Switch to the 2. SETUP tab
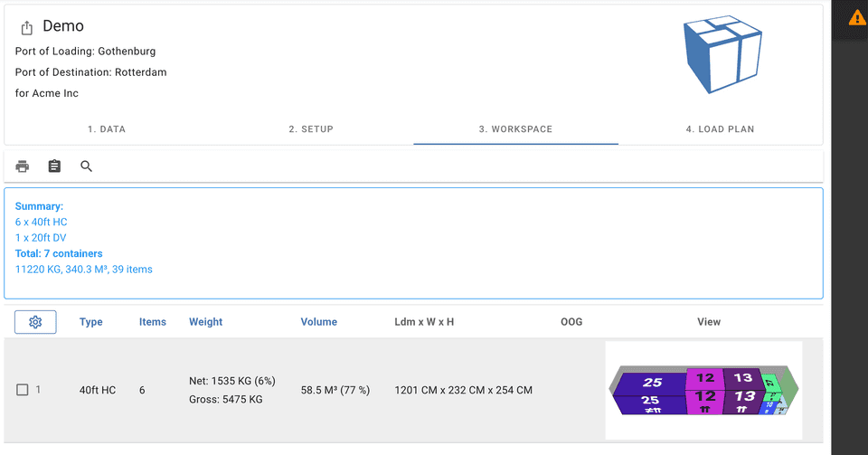 (x=311, y=129)
